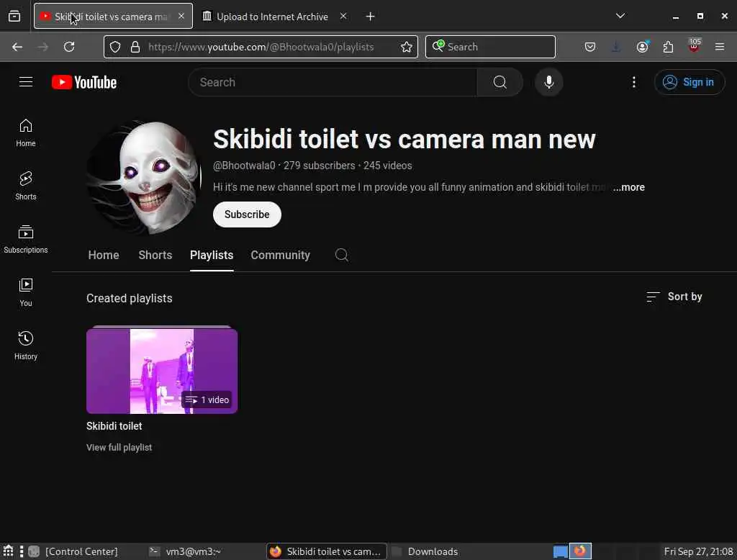Click the channel avatar image

pyautogui.click(x=145, y=177)
